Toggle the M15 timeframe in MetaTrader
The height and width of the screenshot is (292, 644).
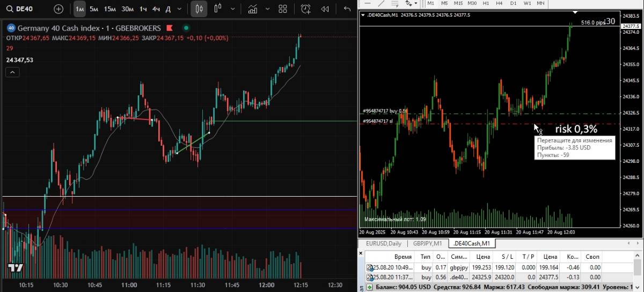458,3
